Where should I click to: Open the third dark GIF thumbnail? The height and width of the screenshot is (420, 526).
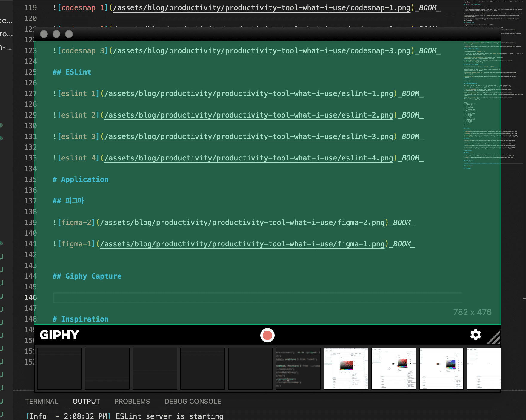155,369
